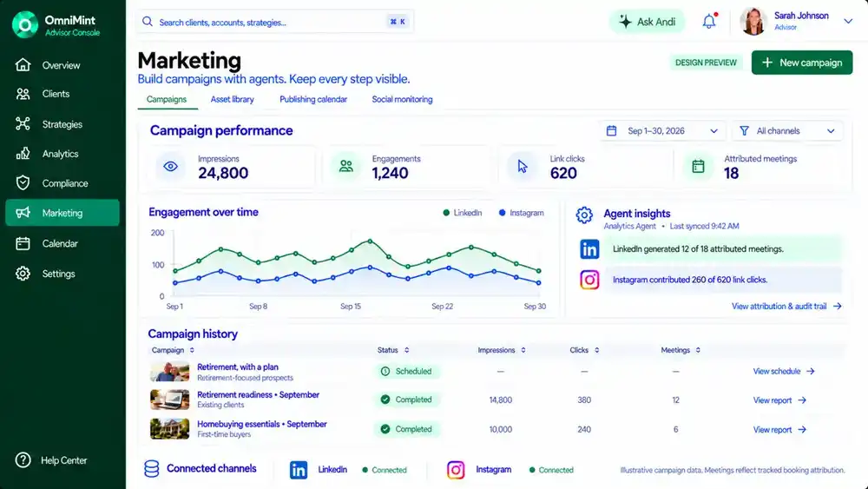The image size is (868, 489).
Task: Sort campaign history by Campaign column
Action: pyautogui.click(x=173, y=350)
